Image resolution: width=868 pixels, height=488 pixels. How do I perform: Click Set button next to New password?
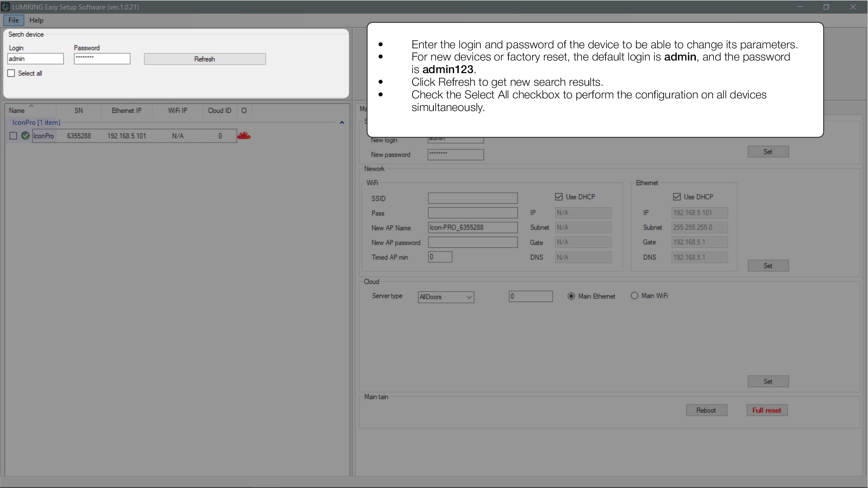pyautogui.click(x=768, y=152)
